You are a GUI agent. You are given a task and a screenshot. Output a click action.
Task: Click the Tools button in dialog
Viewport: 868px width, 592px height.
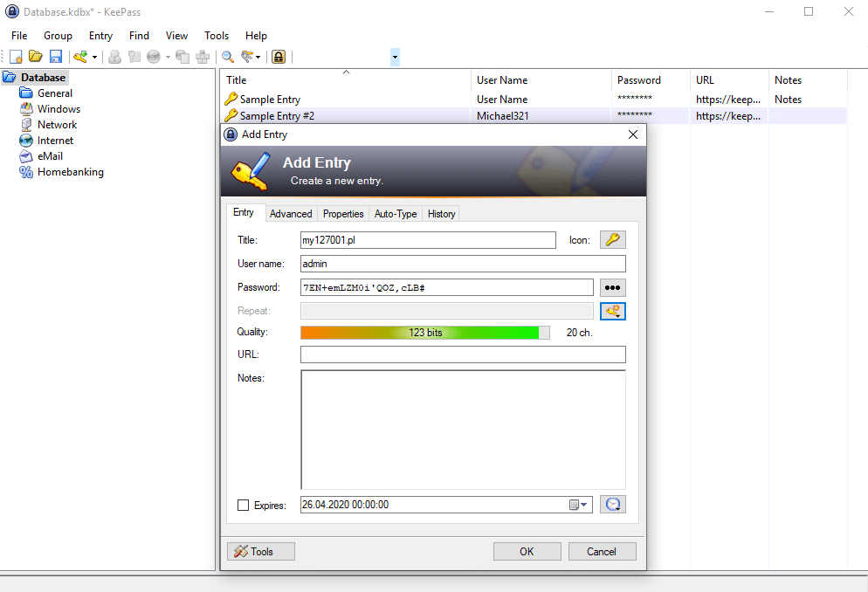click(x=261, y=552)
